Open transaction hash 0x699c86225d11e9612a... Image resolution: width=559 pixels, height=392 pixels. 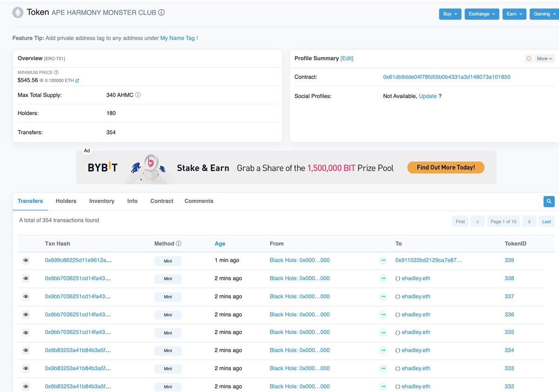pyautogui.click(x=78, y=260)
